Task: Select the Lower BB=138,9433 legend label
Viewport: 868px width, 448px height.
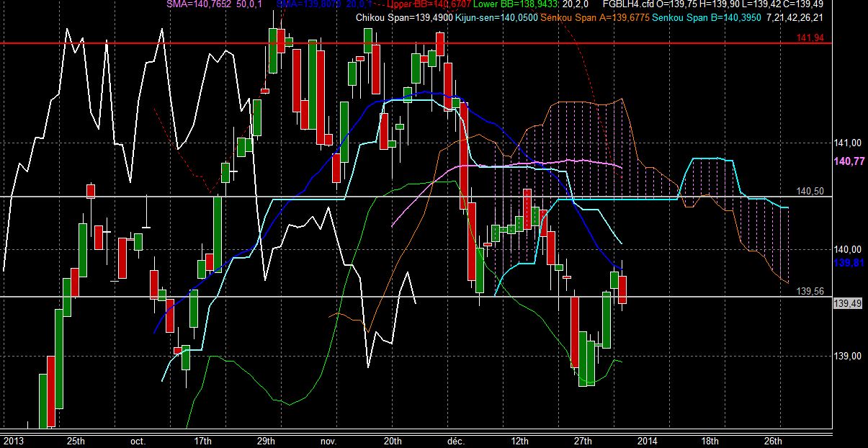Action: (516, 4)
